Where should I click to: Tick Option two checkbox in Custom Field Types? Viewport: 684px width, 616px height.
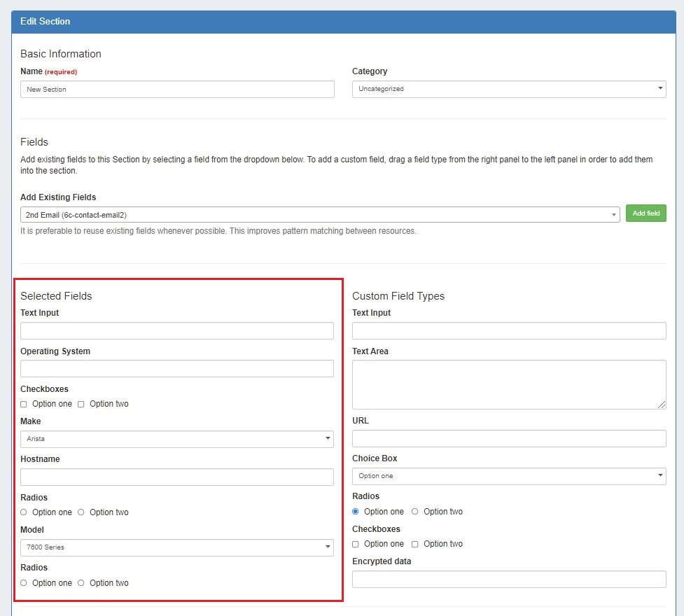[x=415, y=544]
